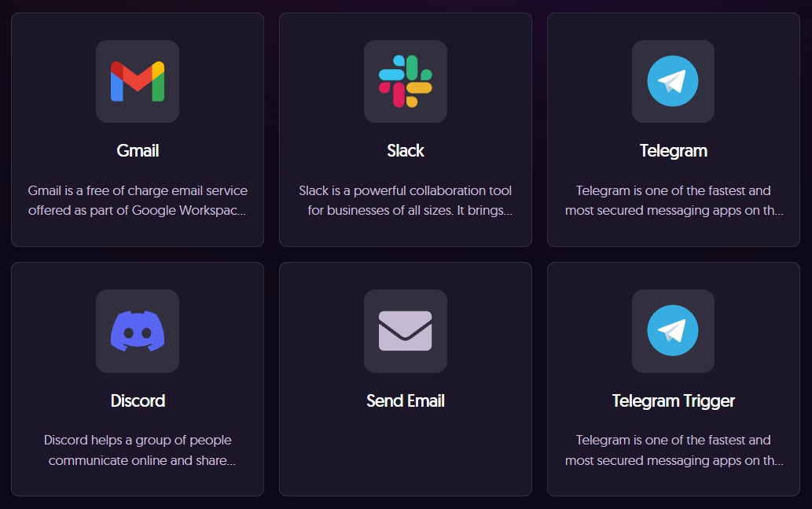Viewport: 812px width, 509px height.
Task: Select the Telegram Trigger paper plane icon
Action: 673,331
